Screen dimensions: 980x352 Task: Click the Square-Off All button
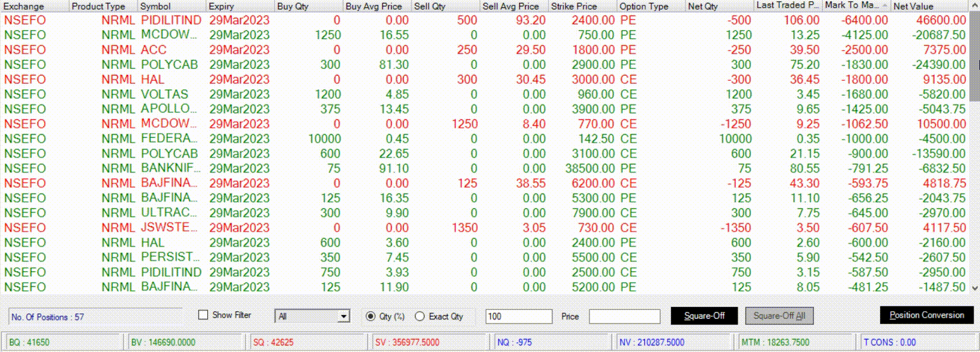coord(779,316)
